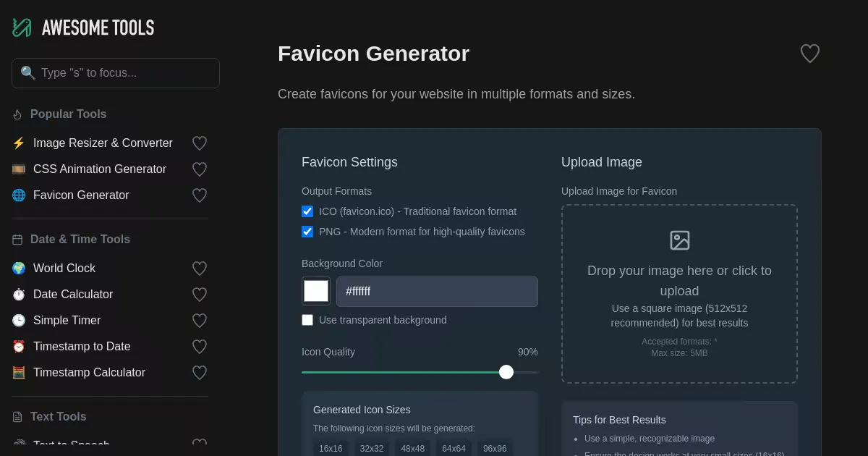Open the Favicon Generator sidebar item
Screen dimensions: 868x456
(81, 195)
